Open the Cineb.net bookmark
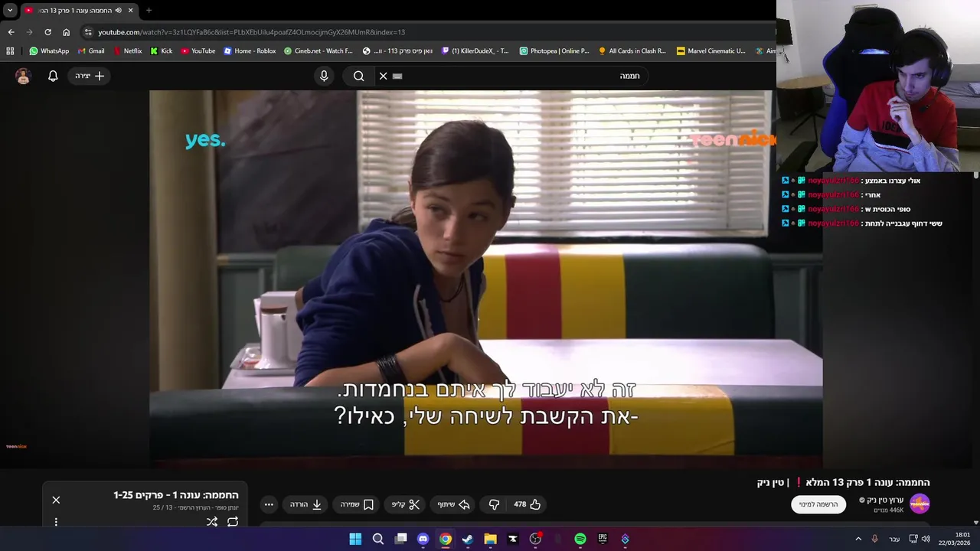Image resolution: width=980 pixels, height=551 pixels. pyautogui.click(x=318, y=51)
